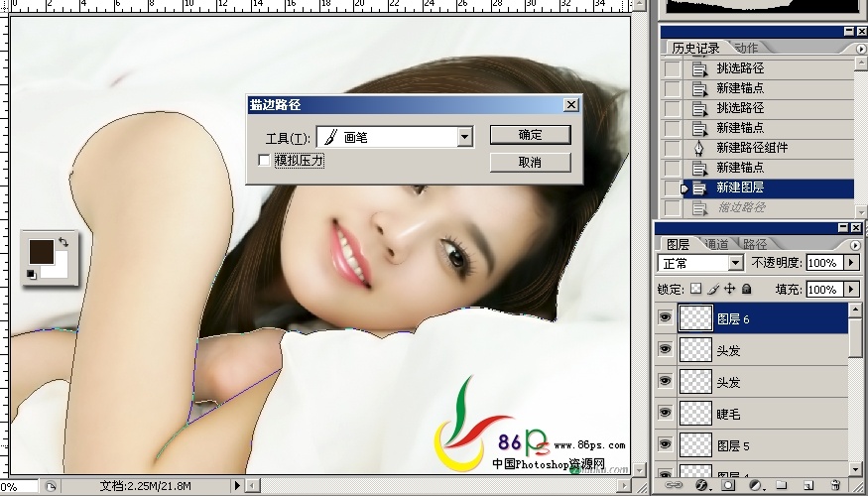Create a new layer group
This screenshot has width=868, height=496.
click(781, 485)
